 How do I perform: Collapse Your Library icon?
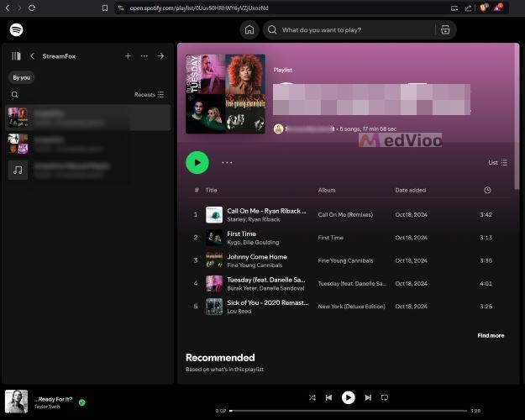16,56
